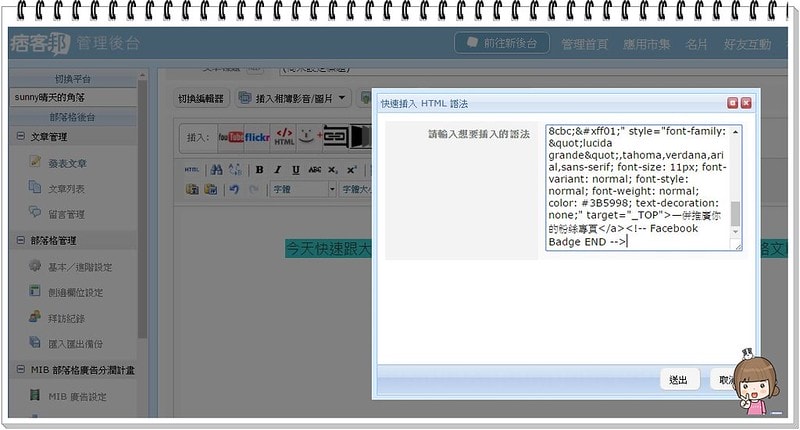Image resolution: width=800 pixels, height=430 pixels.
Task: Open the 留言管理 link
Action: click(x=66, y=214)
